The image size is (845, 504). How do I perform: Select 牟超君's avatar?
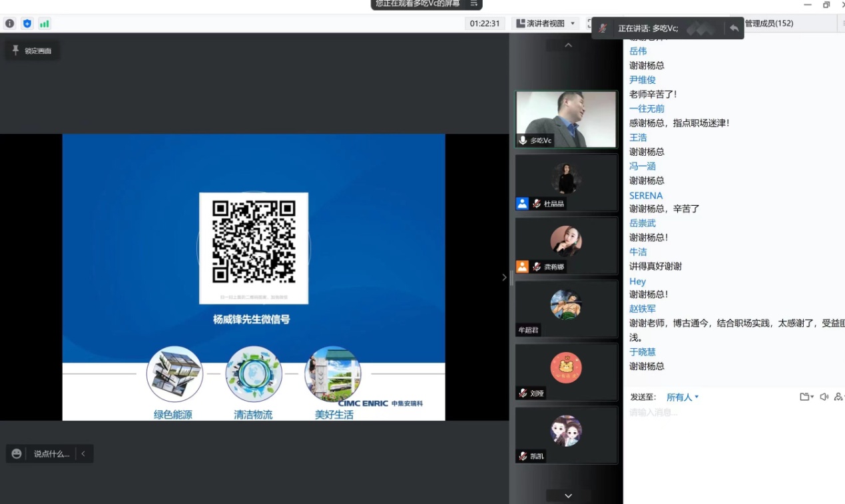pos(566,304)
